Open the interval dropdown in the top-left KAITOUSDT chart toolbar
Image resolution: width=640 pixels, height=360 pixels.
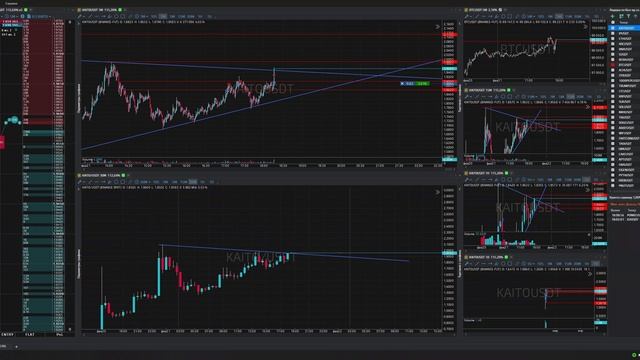point(144,17)
